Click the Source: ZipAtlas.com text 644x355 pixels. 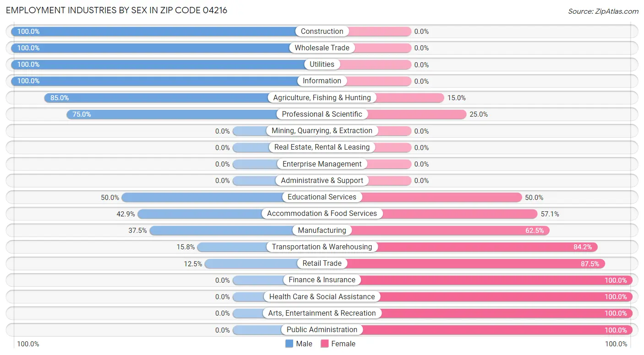[x=603, y=11]
